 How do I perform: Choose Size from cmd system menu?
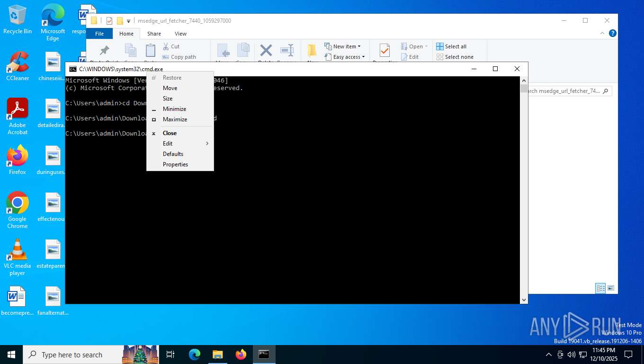(x=180, y=99)
